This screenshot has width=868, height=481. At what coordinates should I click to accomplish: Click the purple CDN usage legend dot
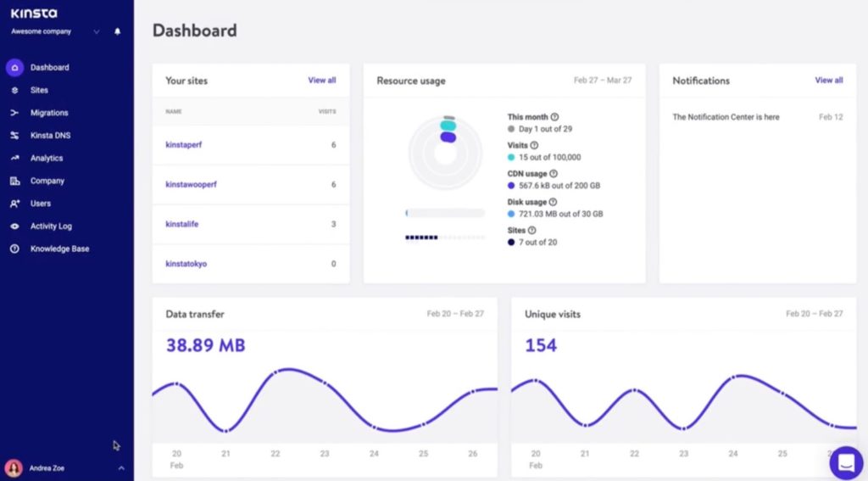(x=511, y=186)
